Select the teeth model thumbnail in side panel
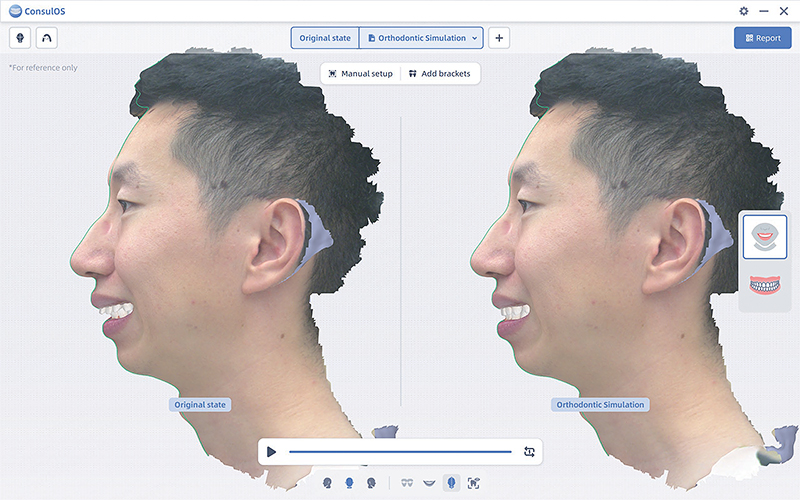Image resolution: width=800 pixels, height=500 pixels. (764, 285)
